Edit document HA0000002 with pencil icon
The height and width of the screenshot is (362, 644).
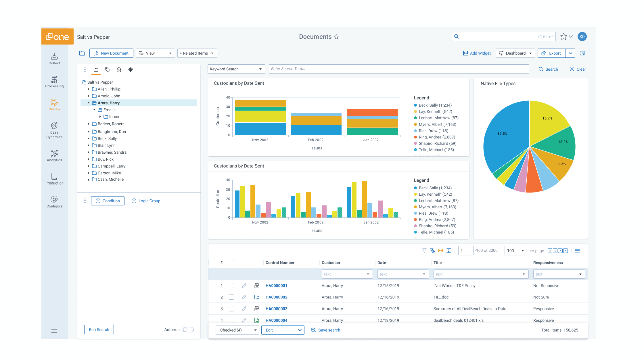click(244, 297)
